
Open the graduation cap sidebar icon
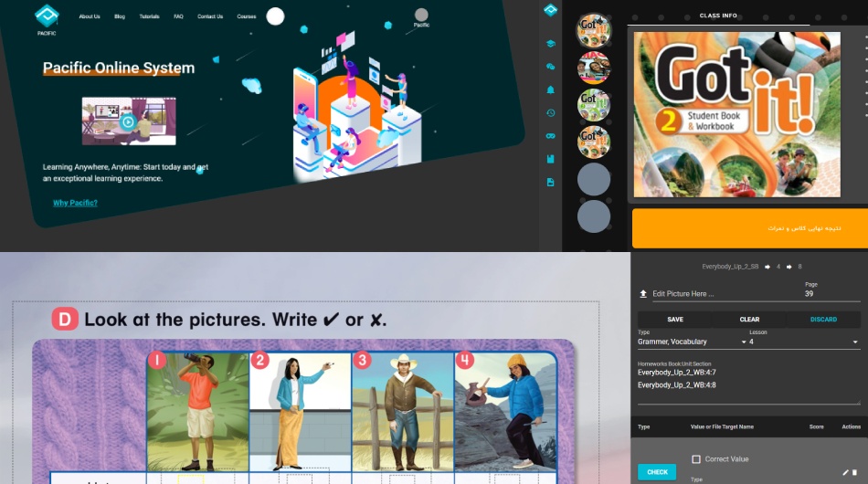pyautogui.click(x=550, y=44)
